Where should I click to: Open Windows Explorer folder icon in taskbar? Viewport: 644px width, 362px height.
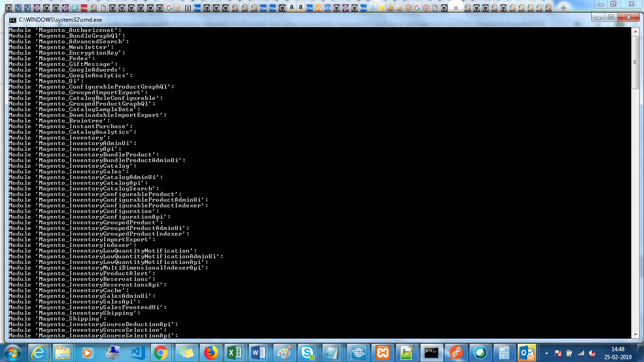(x=63, y=352)
